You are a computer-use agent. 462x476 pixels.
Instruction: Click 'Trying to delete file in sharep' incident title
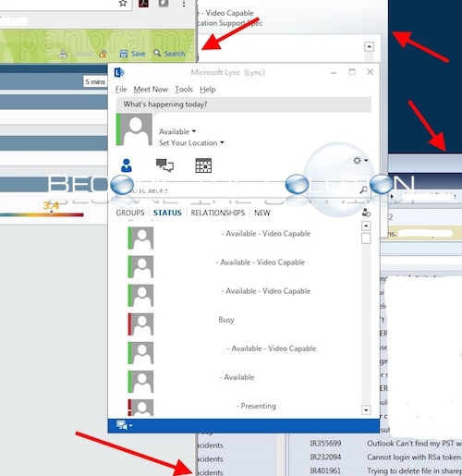tap(414, 470)
